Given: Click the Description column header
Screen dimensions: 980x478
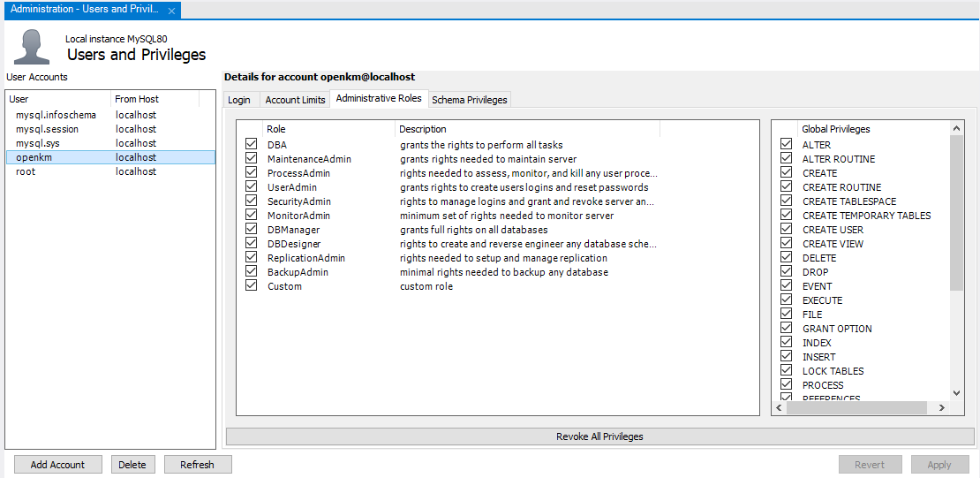Looking at the screenshot, I should pos(528,129).
